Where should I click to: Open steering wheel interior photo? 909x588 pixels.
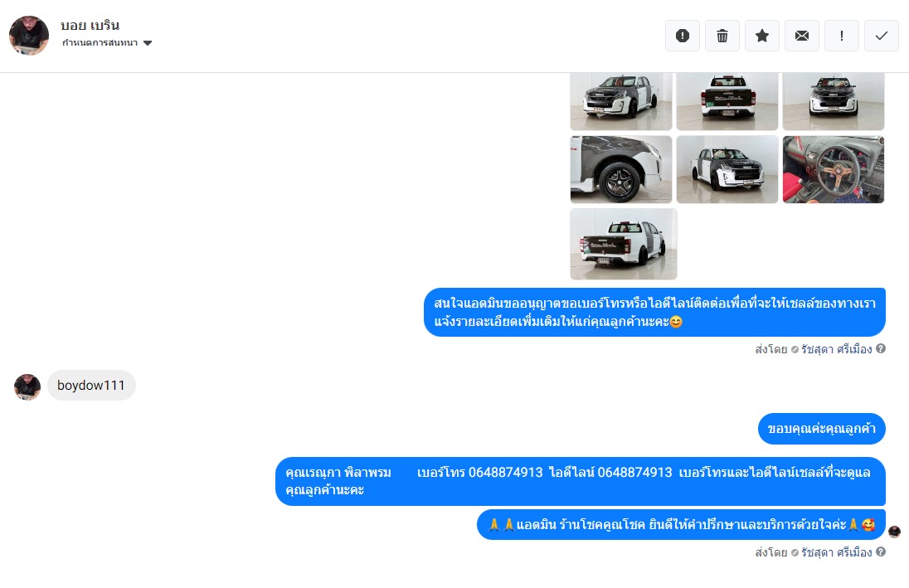pyautogui.click(x=833, y=169)
